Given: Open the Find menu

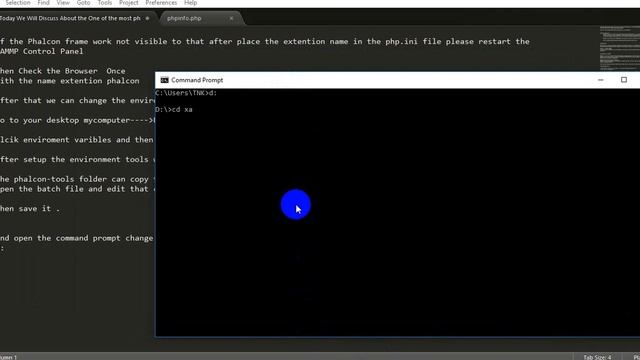Looking at the screenshot, I should (x=43, y=3).
